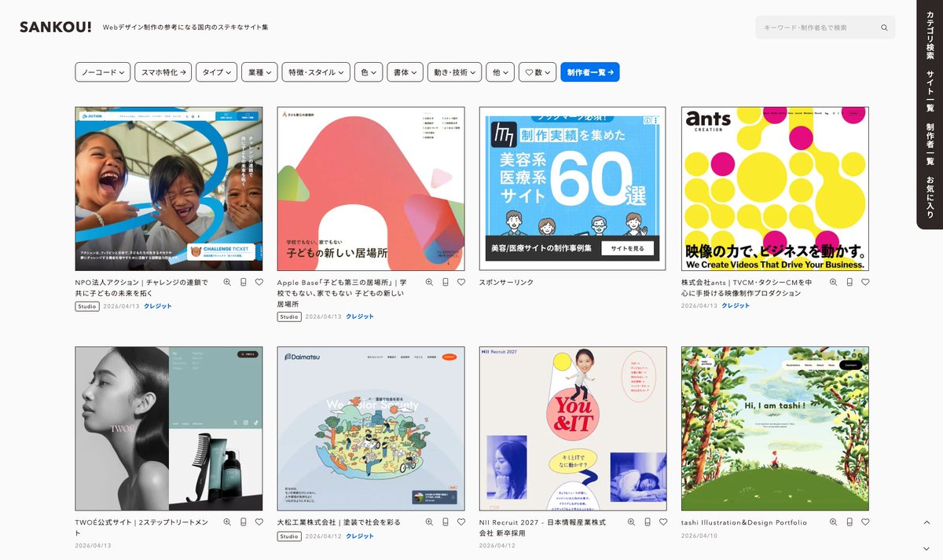943x560 pixels.
Task: Open smartphone preview for 大松工業株式会社
Action: (x=446, y=522)
